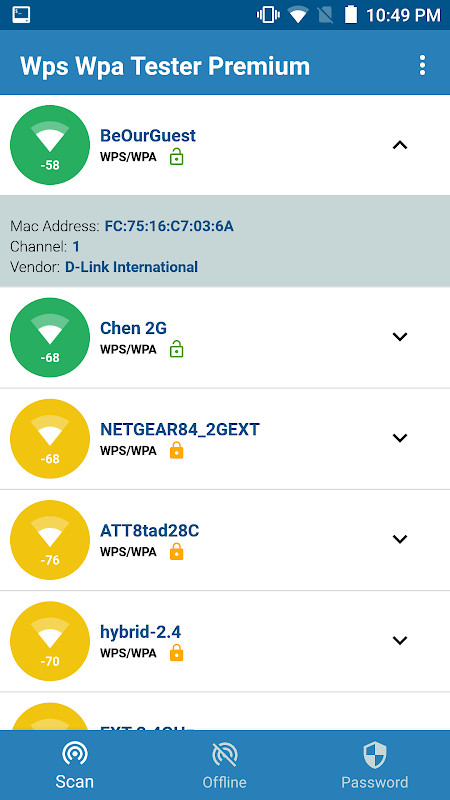Tap the yellow signal icon for NETGEAR84_2GEXT

[x=50, y=438]
